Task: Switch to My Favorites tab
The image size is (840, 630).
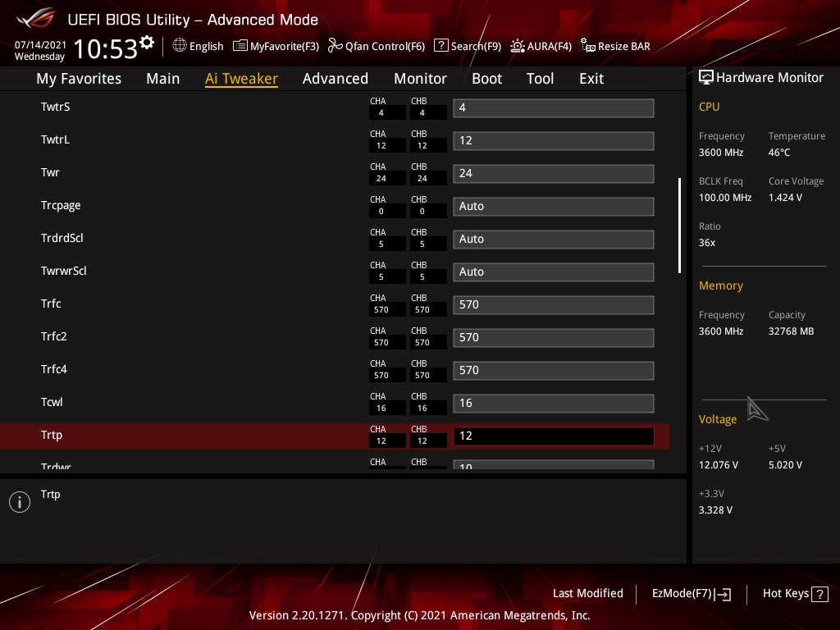Action: [x=79, y=79]
